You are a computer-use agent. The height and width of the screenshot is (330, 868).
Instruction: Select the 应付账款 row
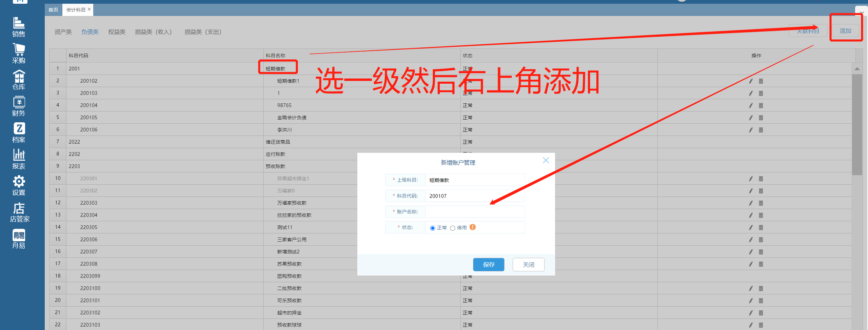451,154
